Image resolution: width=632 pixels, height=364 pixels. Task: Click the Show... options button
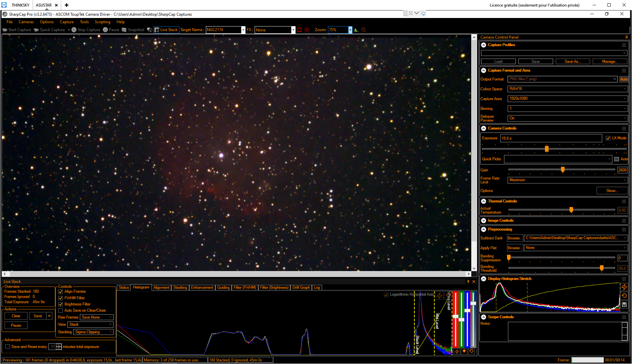612,191
